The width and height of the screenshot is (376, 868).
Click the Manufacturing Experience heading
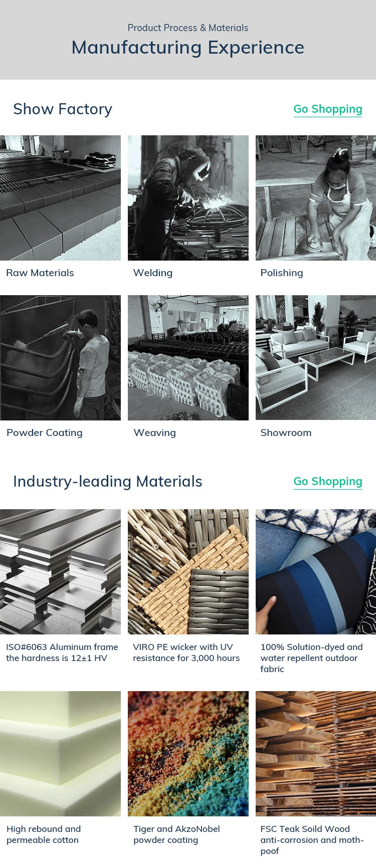[188, 48]
